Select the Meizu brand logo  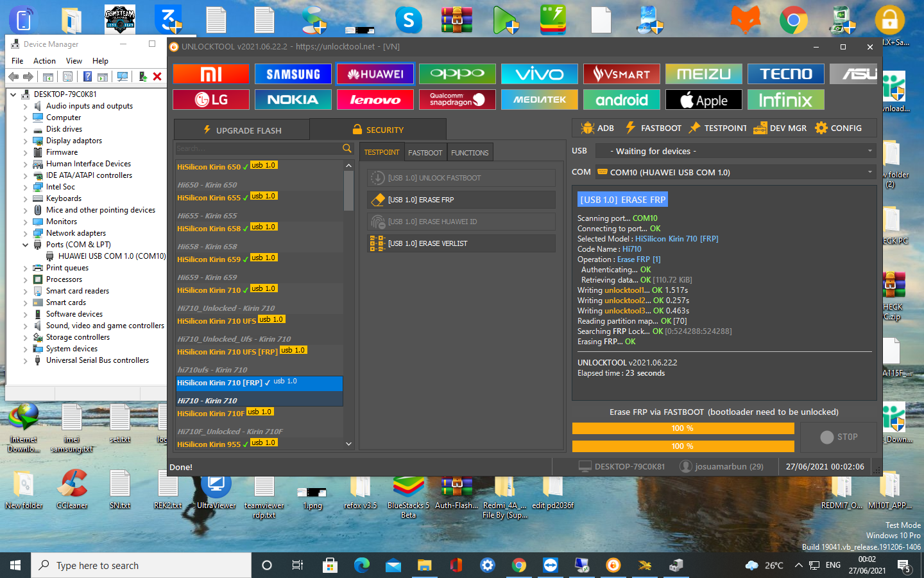[704, 74]
